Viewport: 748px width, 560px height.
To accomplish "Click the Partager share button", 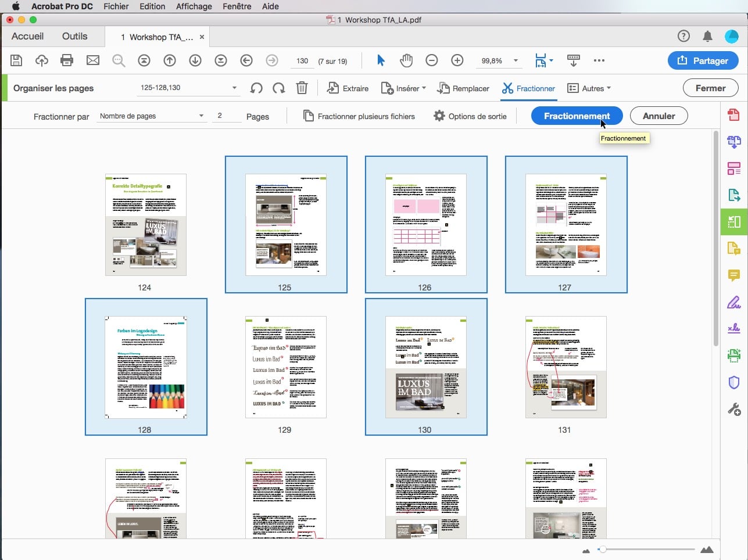I will [x=703, y=60].
